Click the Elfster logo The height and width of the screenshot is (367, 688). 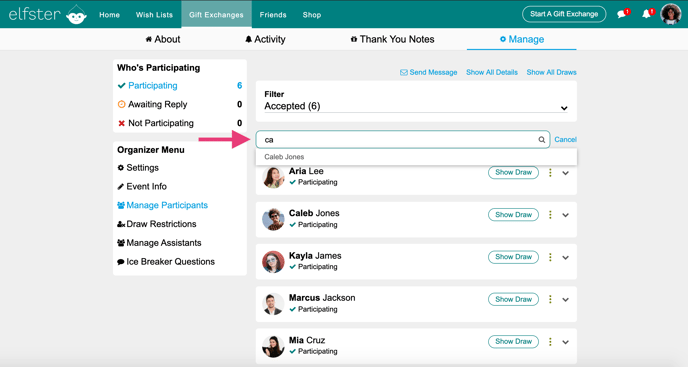tap(47, 14)
